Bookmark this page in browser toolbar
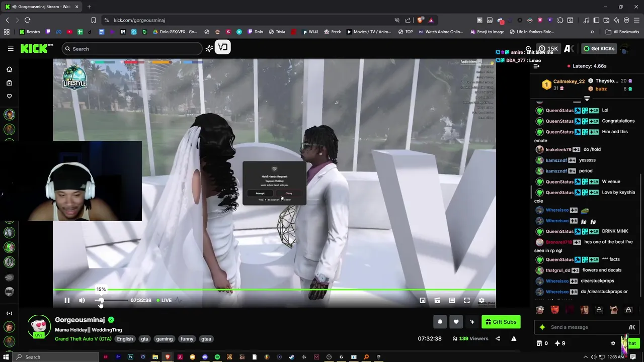This screenshot has width=644, height=362. [93, 20]
